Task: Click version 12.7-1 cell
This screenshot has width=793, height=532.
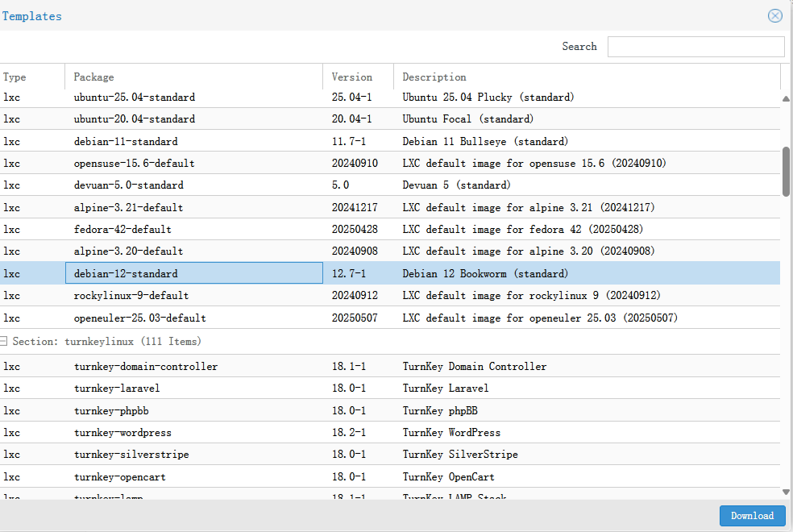Action: 348,273
